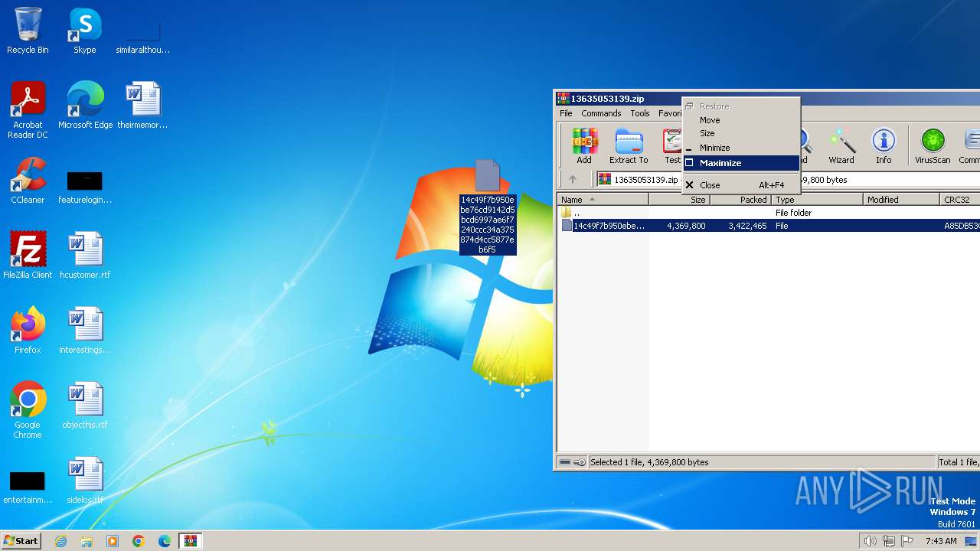Click the Wizard toolbar icon
Image resolution: width=980 pixels, height=551 pixels.
click(x=841, y=146)
